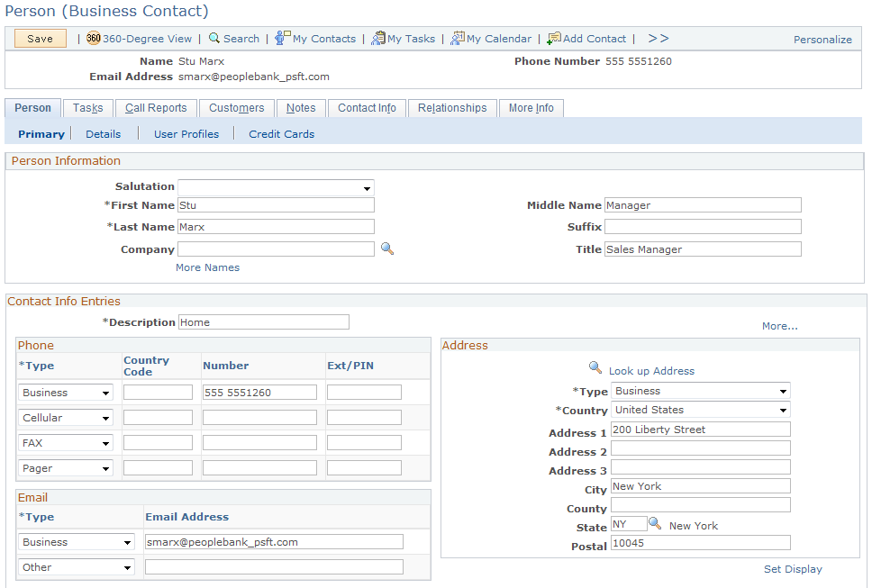The width and height of the screenshot is (872, 588).
Task: Click the Address 1 field
Action: click(701, 429)
